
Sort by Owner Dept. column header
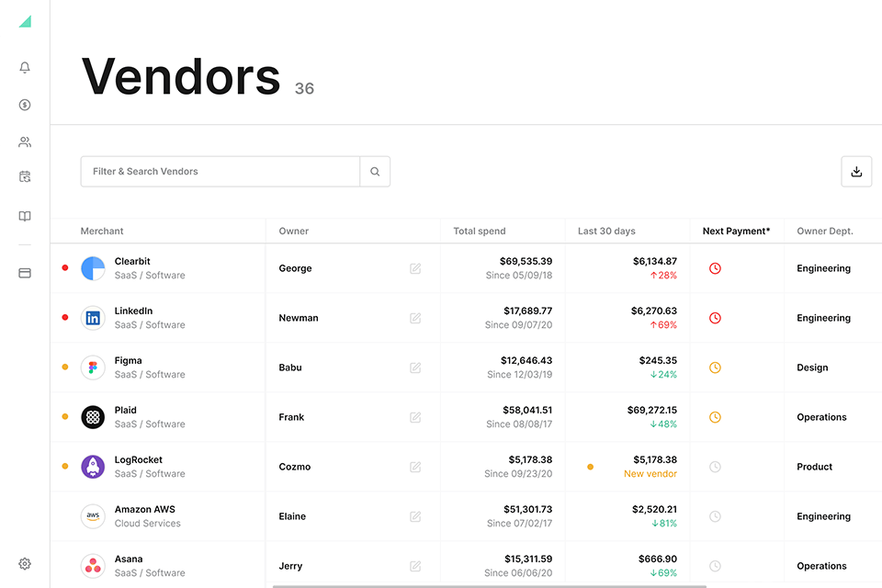[825, 231]
